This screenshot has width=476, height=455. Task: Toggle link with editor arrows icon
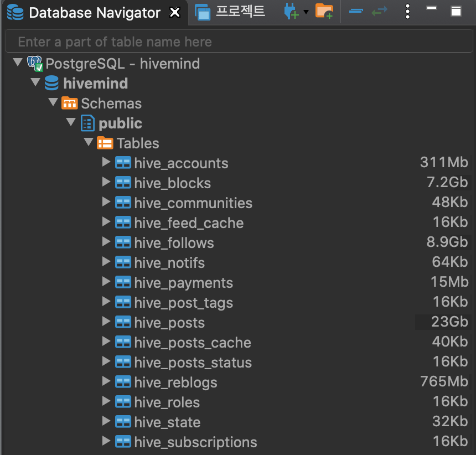tap(380, 11)
